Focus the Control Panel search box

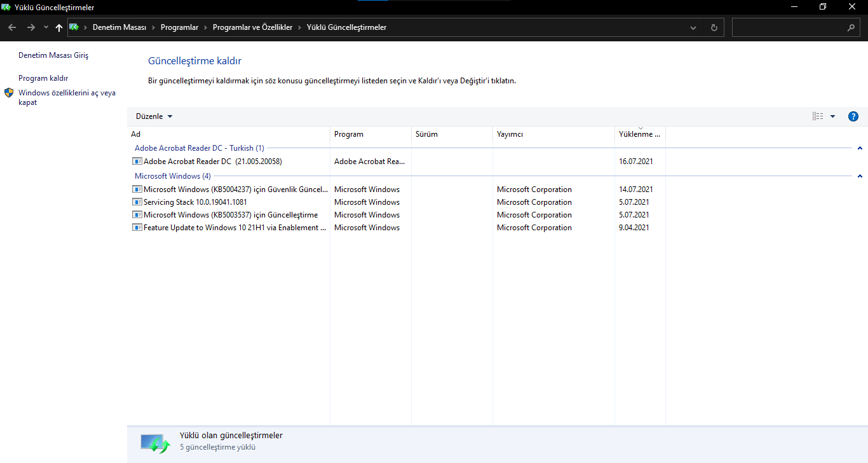(x=796, y=27)
